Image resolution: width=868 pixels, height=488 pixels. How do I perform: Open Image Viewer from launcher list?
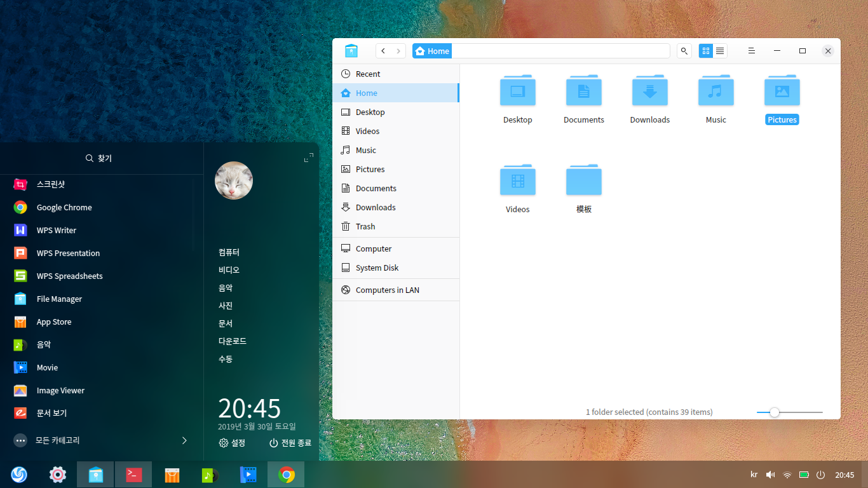(60, 390)
